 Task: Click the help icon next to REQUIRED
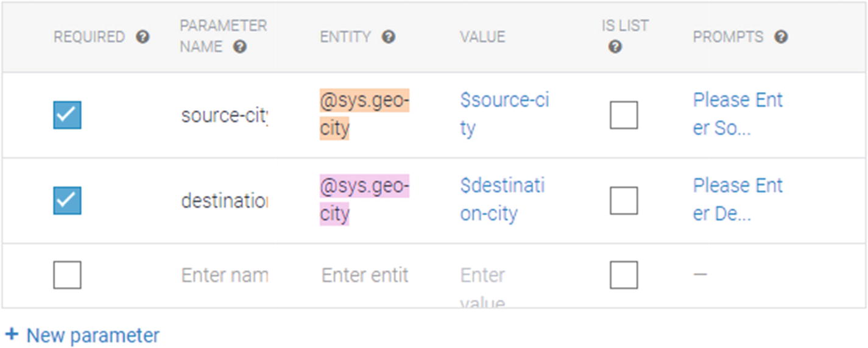(143, 37)
